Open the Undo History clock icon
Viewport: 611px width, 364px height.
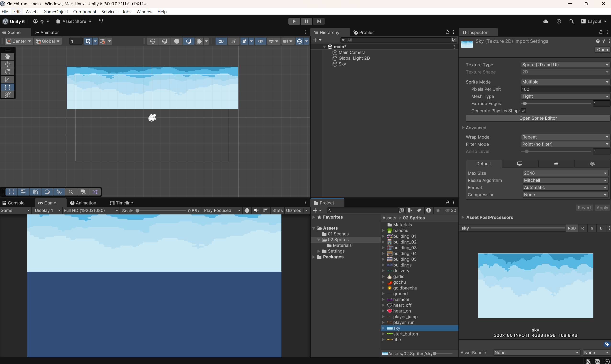pos(559,21)
